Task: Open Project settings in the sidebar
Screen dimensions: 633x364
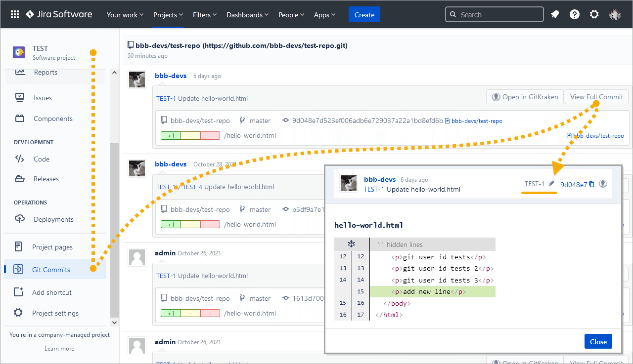Action: 55,313
